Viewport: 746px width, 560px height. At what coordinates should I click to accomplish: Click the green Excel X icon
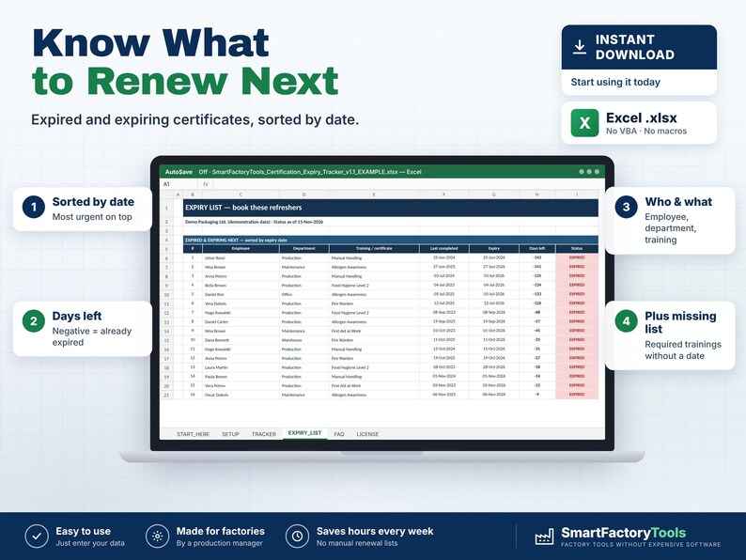(x=584, y=123)
